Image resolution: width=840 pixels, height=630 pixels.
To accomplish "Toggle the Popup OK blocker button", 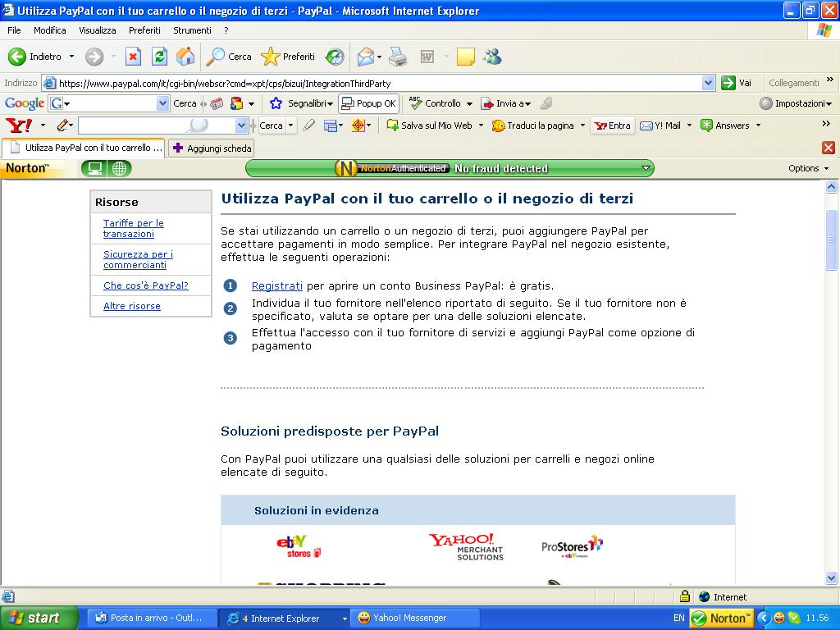I will [x=368, y=103].
